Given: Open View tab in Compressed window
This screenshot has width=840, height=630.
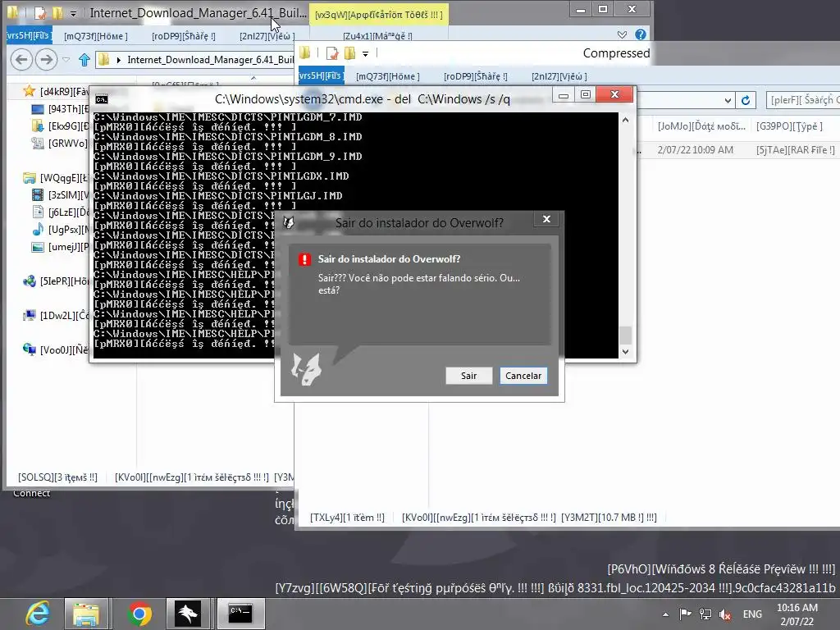Looking at the screenshot, I should [559, 76].
